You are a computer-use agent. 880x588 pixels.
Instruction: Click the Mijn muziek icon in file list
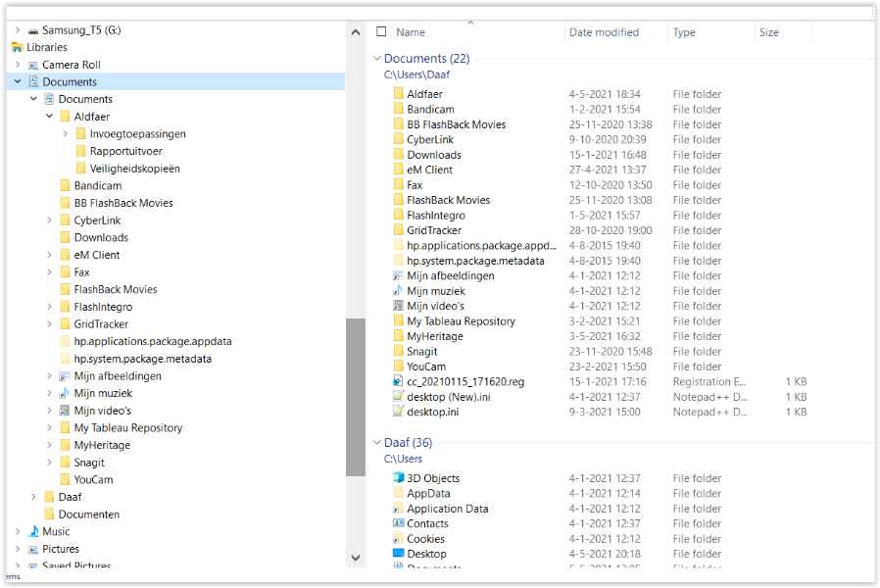398,291
